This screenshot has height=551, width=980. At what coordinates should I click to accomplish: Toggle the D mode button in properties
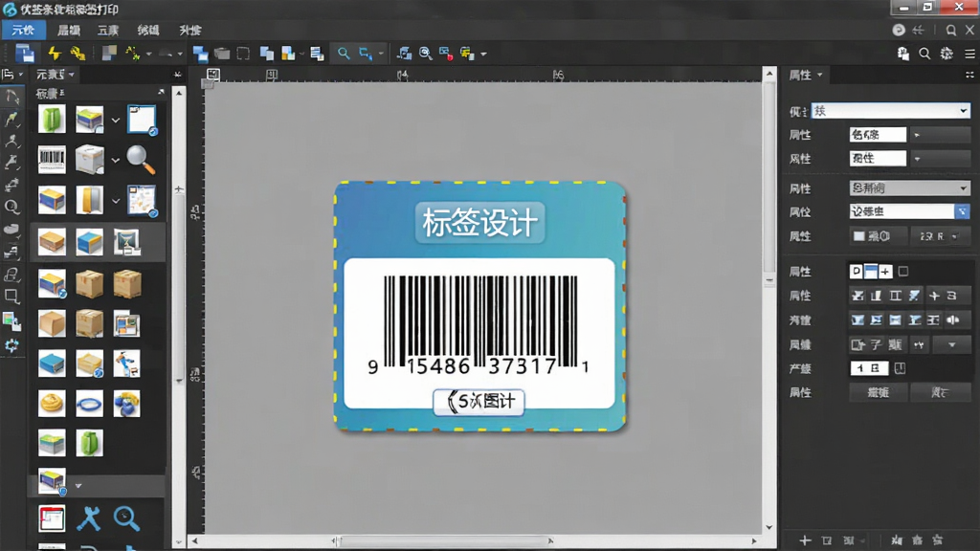[857, 271]
